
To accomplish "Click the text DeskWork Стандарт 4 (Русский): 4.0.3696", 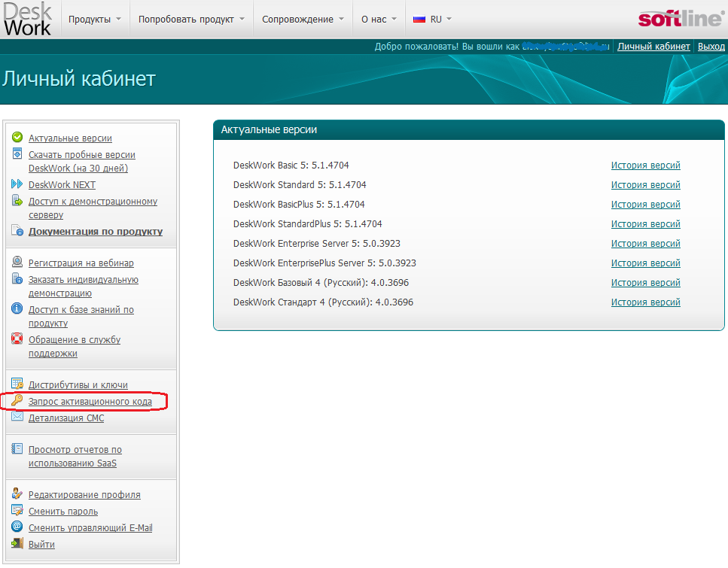I will pyautogui.click(x=323, y=302).
